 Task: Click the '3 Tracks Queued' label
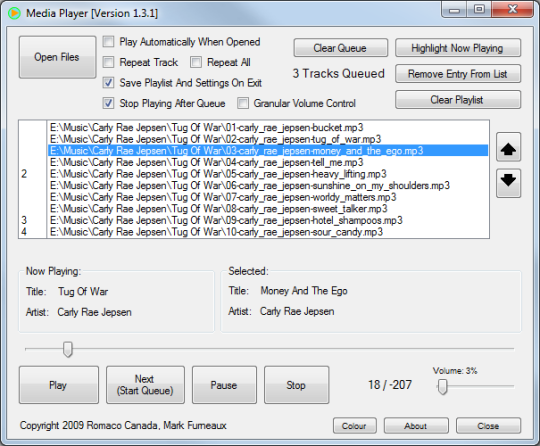click(339, 73)
